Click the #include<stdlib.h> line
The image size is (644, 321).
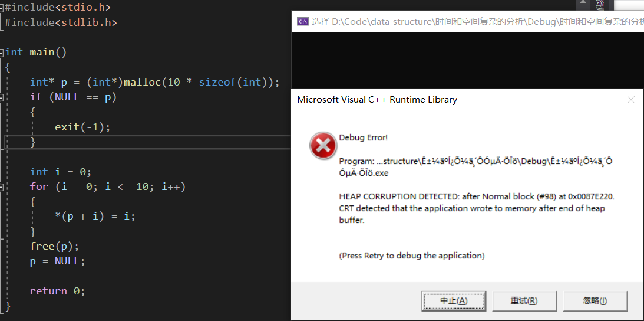click(x=61, y=22)
